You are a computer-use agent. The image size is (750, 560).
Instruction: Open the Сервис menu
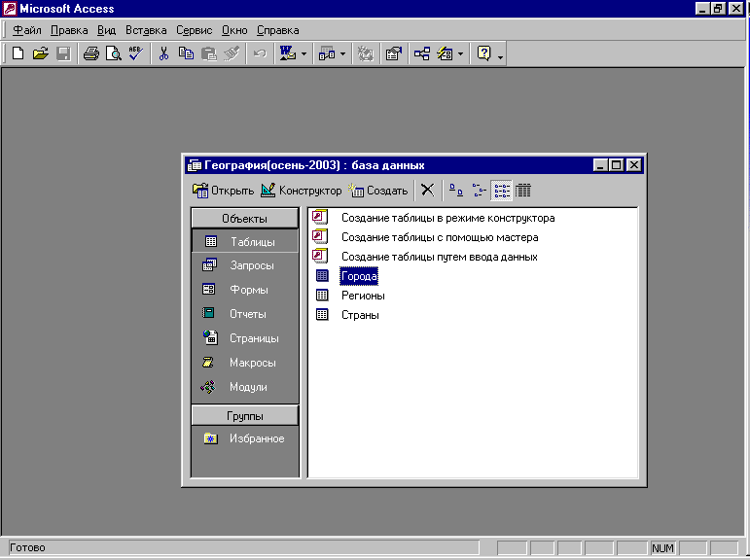coord(194,30)
